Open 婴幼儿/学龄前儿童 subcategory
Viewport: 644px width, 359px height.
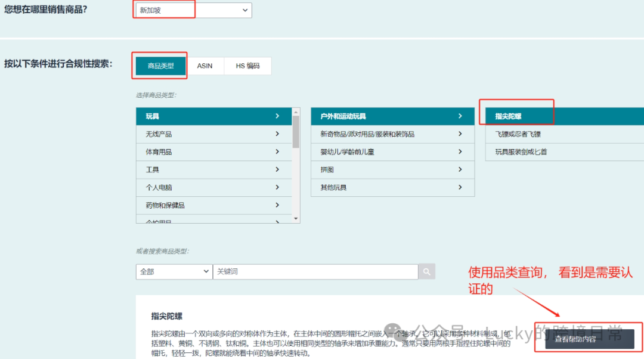pyautogui.click(x=392, y=151)
